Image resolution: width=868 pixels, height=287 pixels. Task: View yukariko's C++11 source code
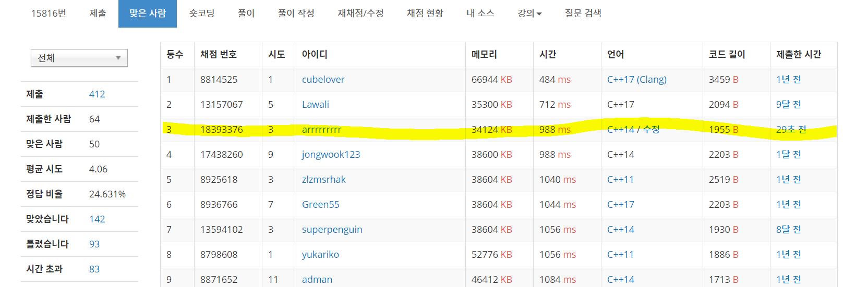click(621, 255)
